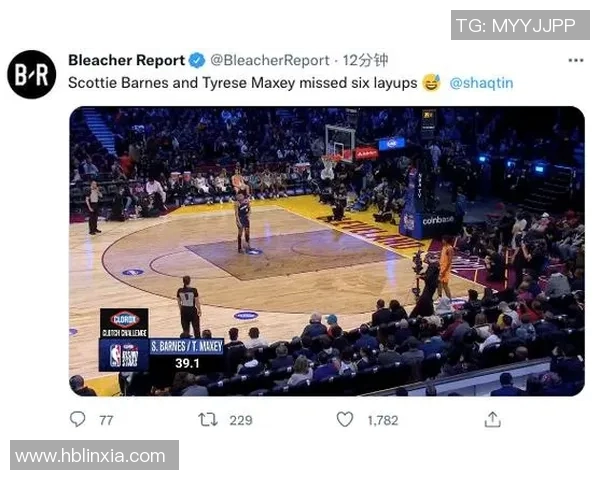Click the www.hblinxia.com watermark
The image size is (600, 480).
(x=94, y=455)
